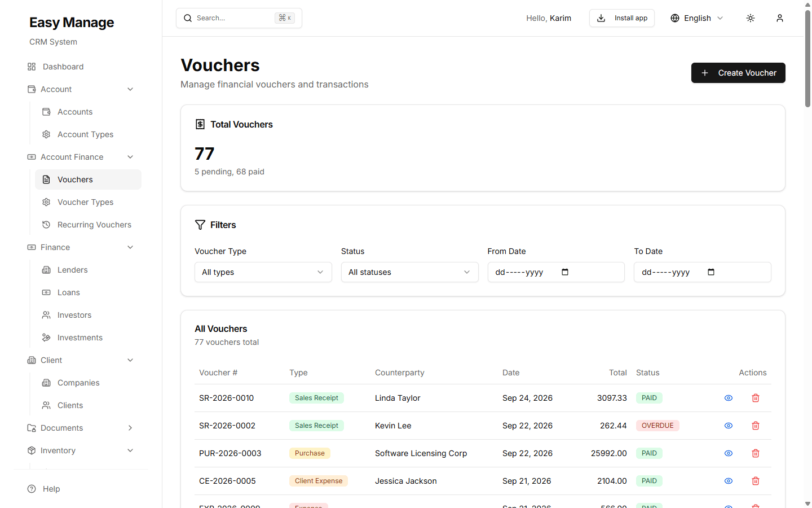This screenshot has width=812, height=508.
Task: Open the Voucher Type filter dropdown
Action: tap(263, 272)
